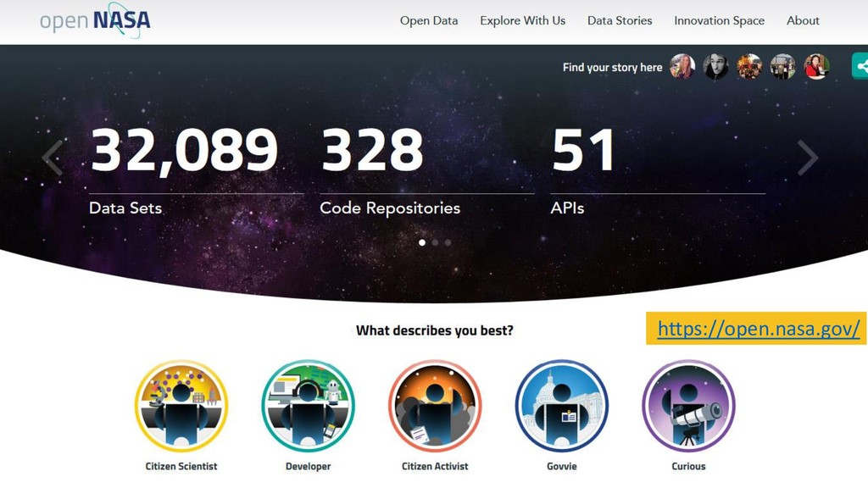Click the Developer label
The width and height of the screenshot is (868, 488).
(308, 467)
